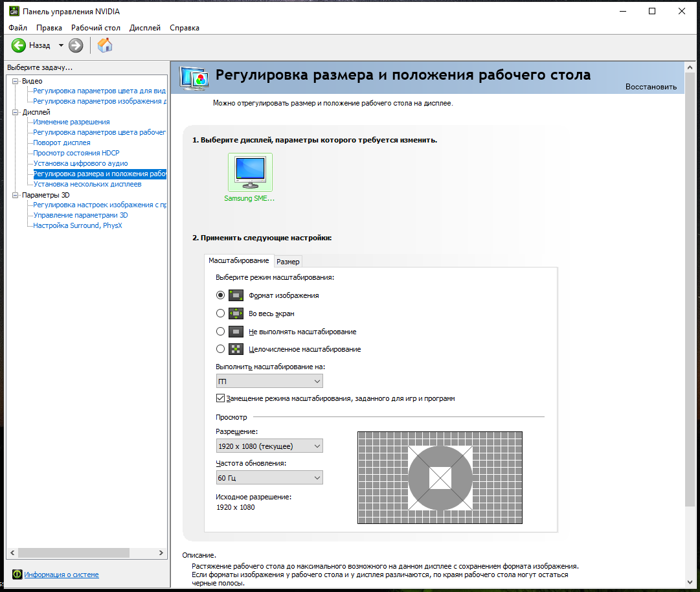Screen dimensions: 700x592
Task: Open 'Установка нескольких дисплеев' task
Action: tap(87, 184)
